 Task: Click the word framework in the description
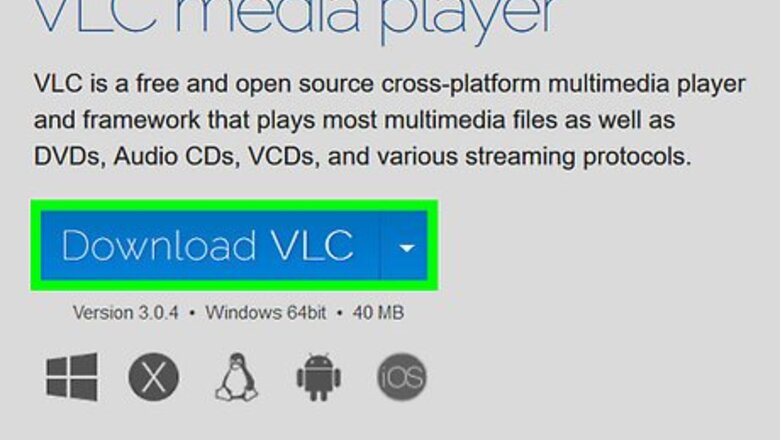coord(141,120)
